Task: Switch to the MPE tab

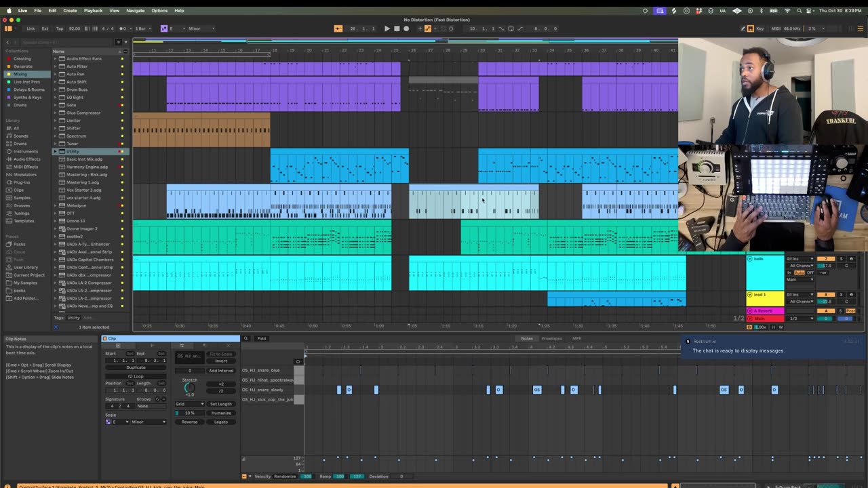Action: (576, 338)
